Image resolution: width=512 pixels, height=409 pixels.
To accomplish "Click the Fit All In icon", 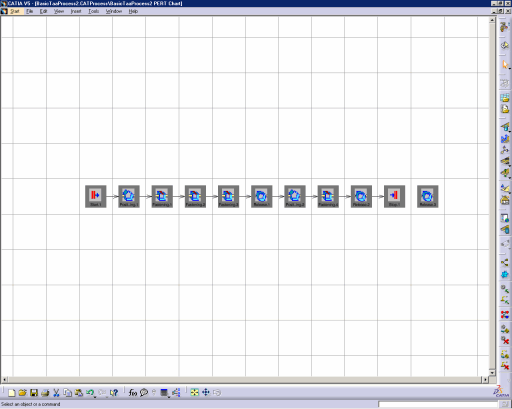I will 194,392.
